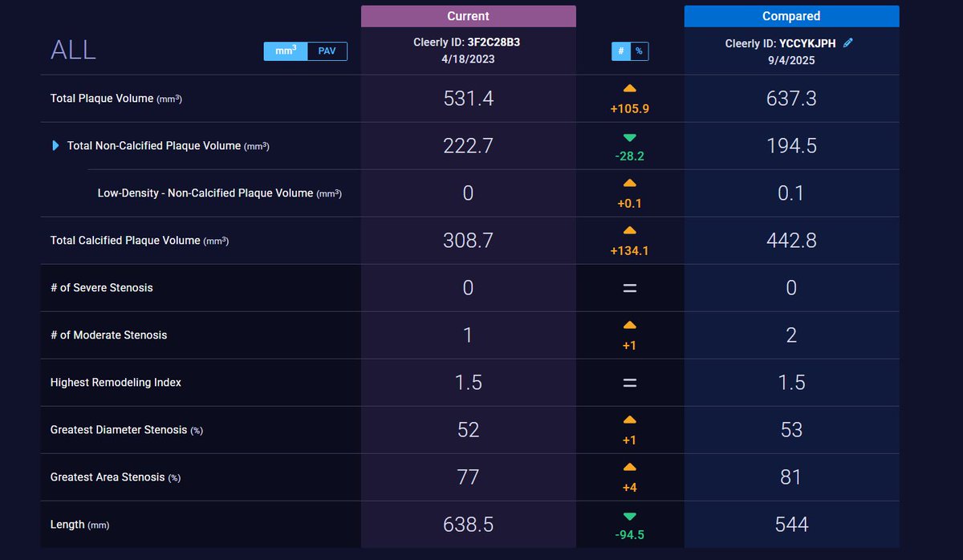Click compared Low-Density plaque value 0.1
This screenshot has width=963, height=560.
(x=791, y=193)
